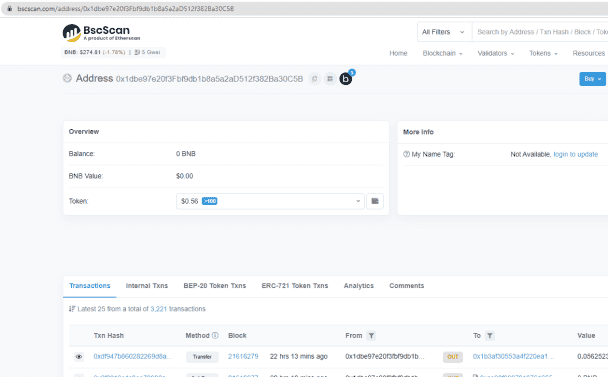Click the Method info icon

[x=215, y=335]
